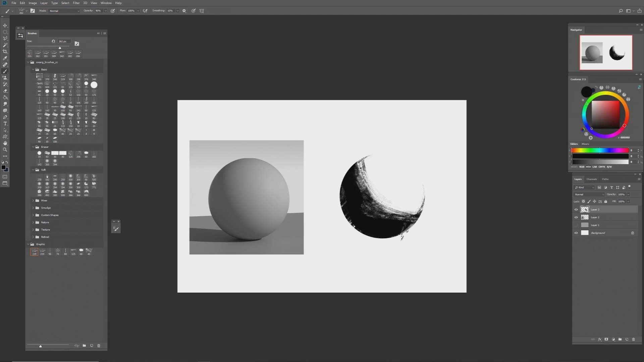Screen dimensions: 644x362
Task: Select the Zoom tool
Action: 5,150
